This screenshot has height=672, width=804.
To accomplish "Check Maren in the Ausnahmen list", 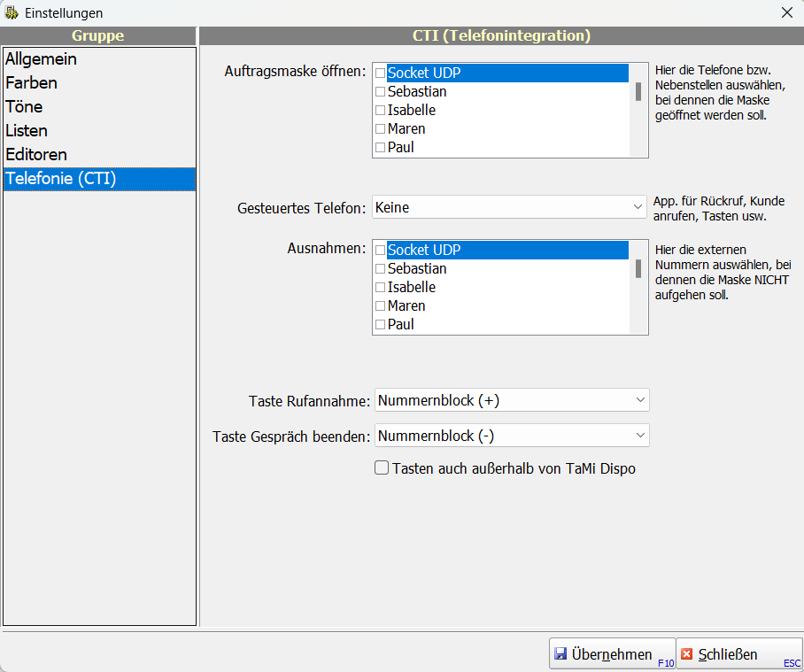I will 380,306.
